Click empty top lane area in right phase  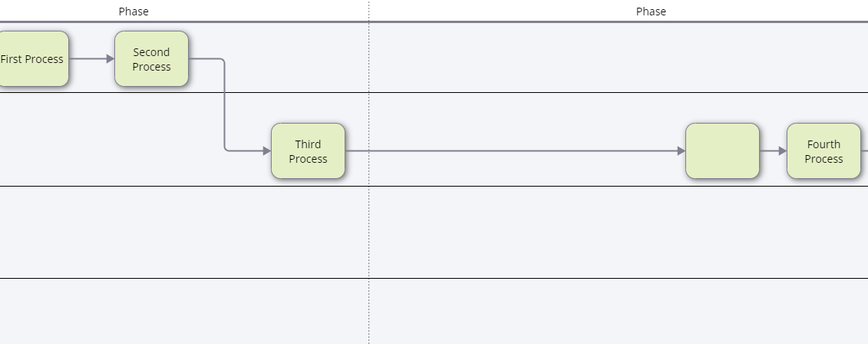[614, 58]
